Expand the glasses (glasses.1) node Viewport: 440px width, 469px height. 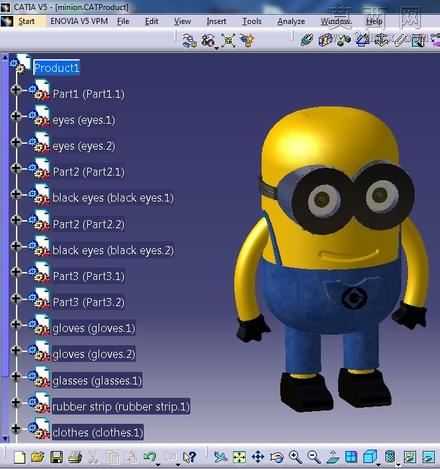pos(16,376)
